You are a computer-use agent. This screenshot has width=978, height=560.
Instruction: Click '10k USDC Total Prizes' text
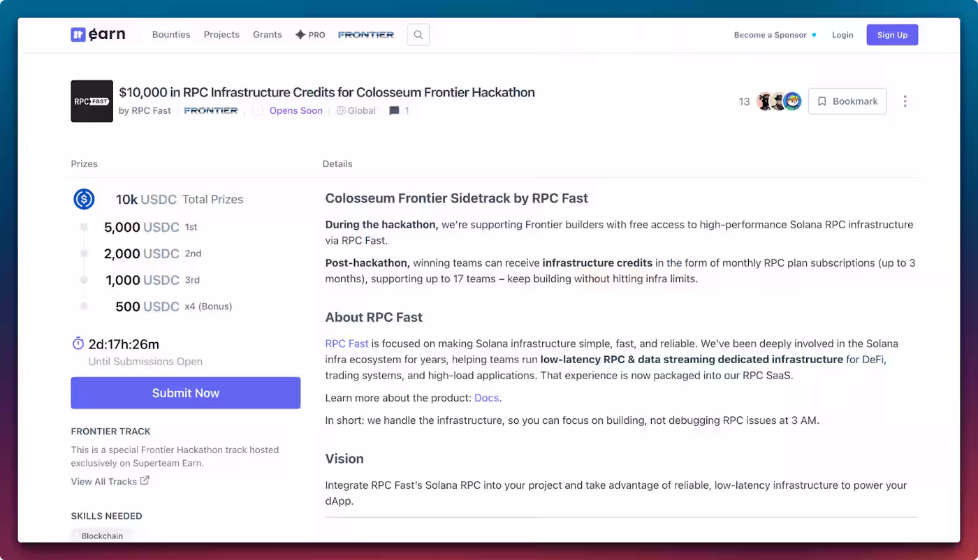[x=180, y=199]
